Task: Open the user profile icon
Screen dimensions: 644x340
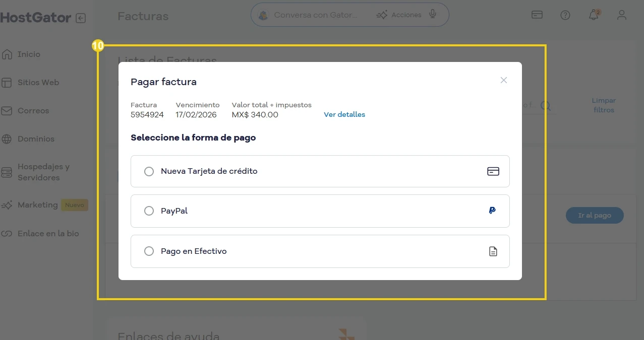Action: [621, 15]
